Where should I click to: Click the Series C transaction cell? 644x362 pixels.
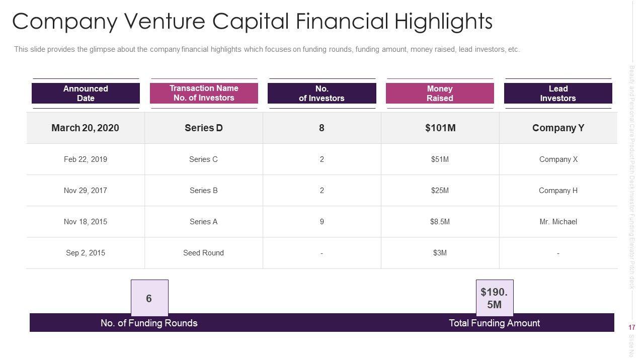click(x=204, y=159)
